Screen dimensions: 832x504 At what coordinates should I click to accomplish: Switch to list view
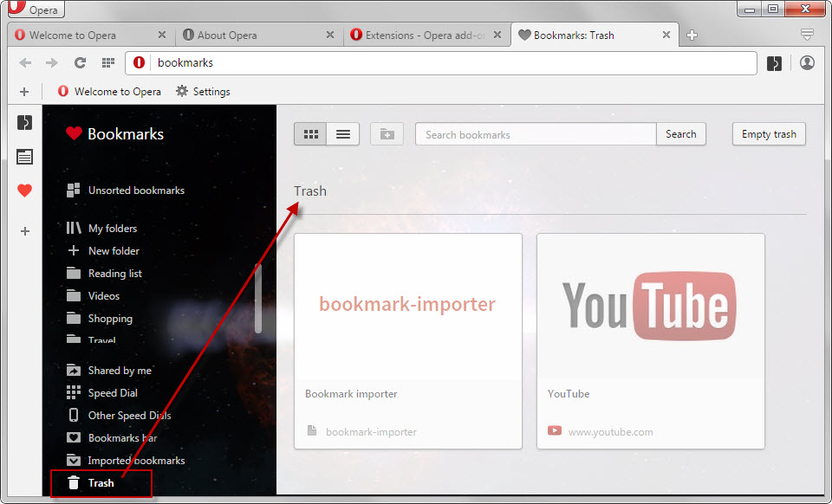pyautogui.click(x=343, y=134)
